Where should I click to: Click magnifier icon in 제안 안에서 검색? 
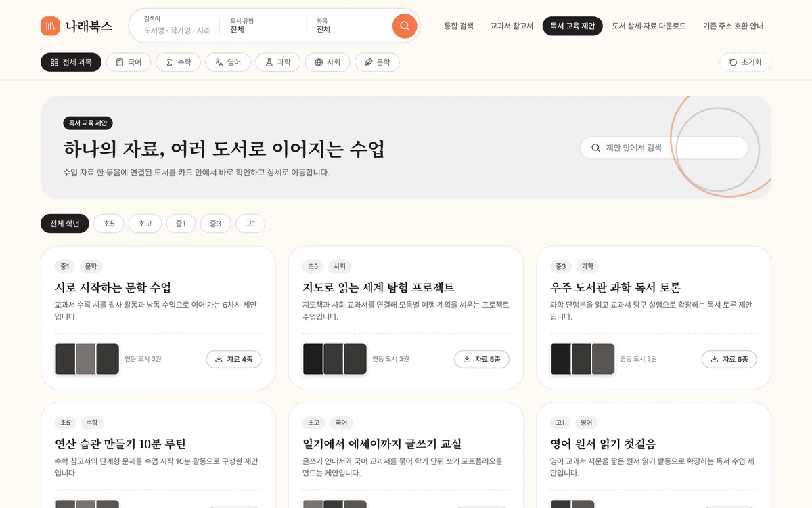pyautogui.click(x=595, y=148)
